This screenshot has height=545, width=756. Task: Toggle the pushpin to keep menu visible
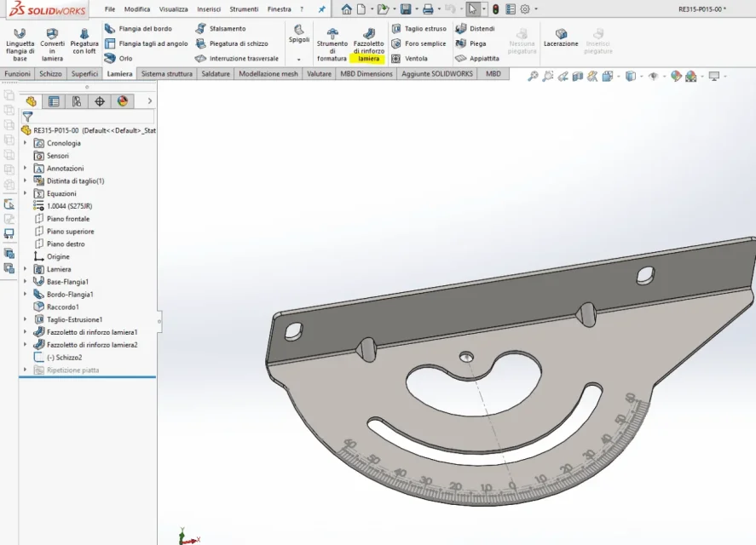(321, 9)
